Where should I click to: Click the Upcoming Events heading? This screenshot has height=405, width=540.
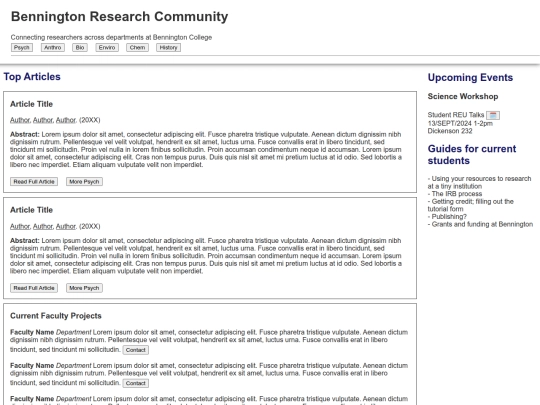470,77
